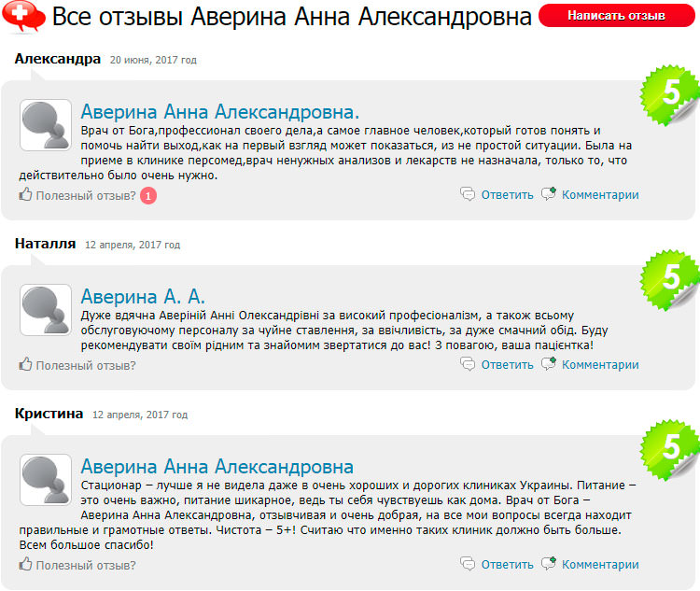
Task: Click comments plus icon in Наталля's review
Action: (549, 363)
